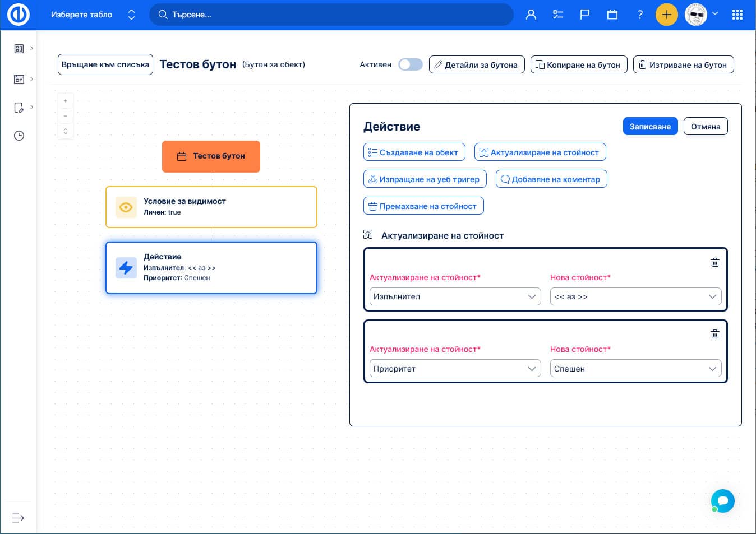Image resolution: width=756 pixels, height=534 pixels.
Task: Expand the sidebar with bottom arrow icon
Action: 18,518
